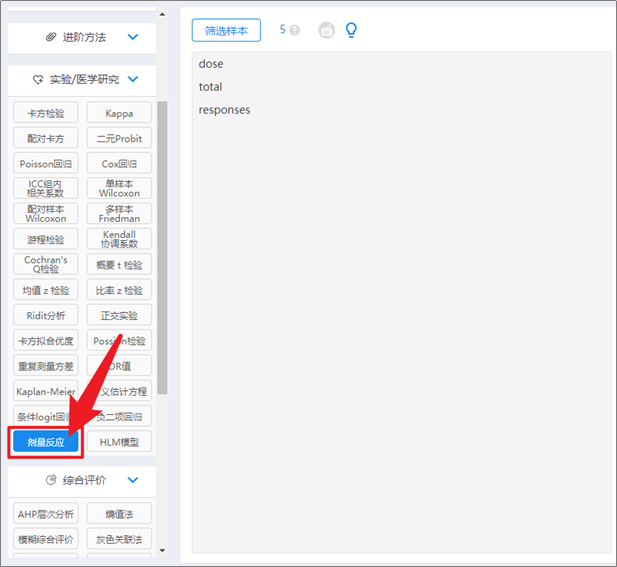Select the ICC组内相关系数 method
The image size is (617, 567).
[x=46, y=188]
